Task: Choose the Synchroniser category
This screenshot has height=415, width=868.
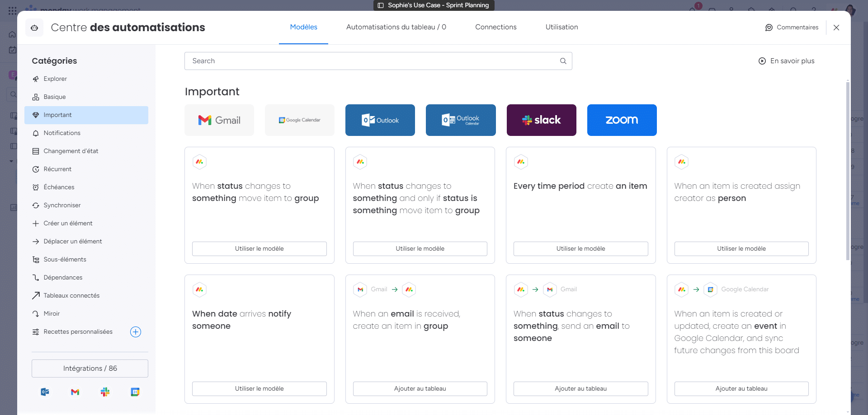Action: pyautogui.click(x=86, y=205)
